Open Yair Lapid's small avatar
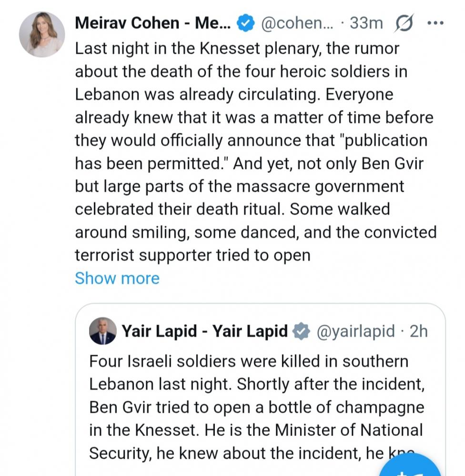Viewport: 465px width, 476px height. click(102, 331)
